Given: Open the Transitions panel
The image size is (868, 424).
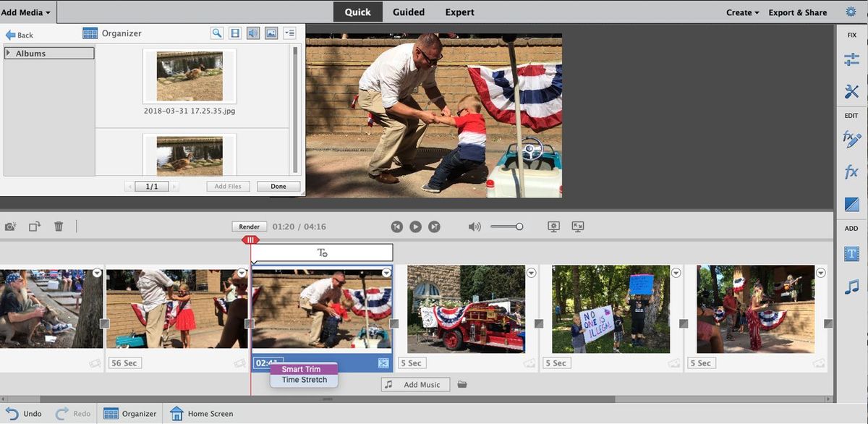Looking at the screenshot, I should click(x=851, y=203).
